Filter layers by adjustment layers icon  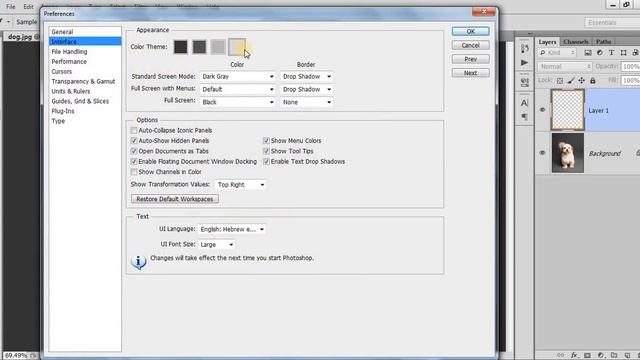click(600, 53)
